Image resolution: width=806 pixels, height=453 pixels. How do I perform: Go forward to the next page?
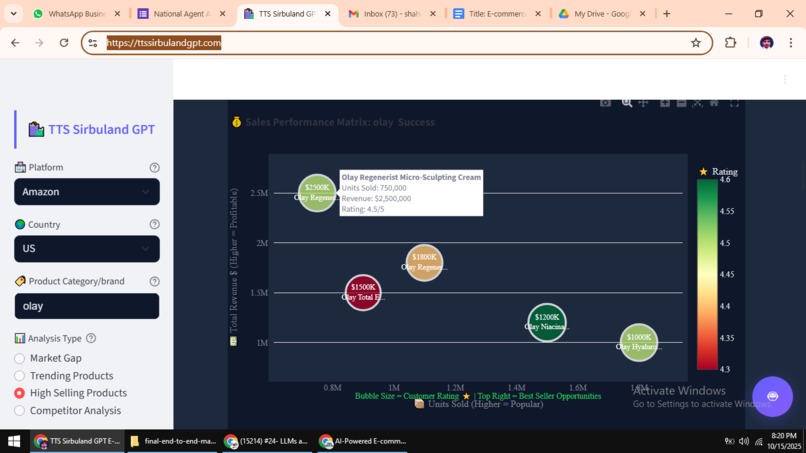coord(39,43)
